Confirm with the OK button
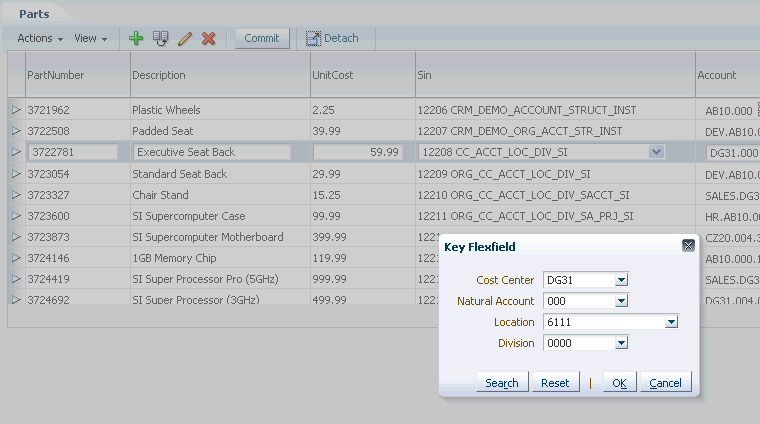 (x=619, y=383)
